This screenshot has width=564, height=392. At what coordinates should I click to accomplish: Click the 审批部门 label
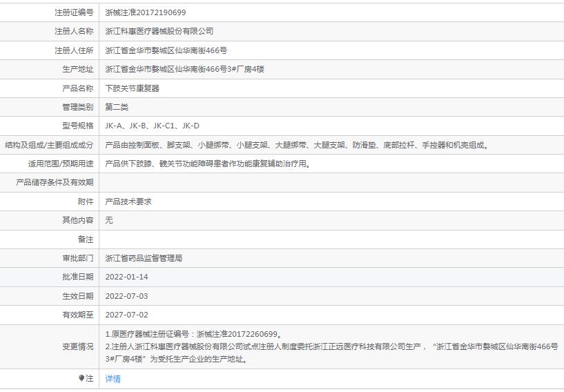coord(78,258)
